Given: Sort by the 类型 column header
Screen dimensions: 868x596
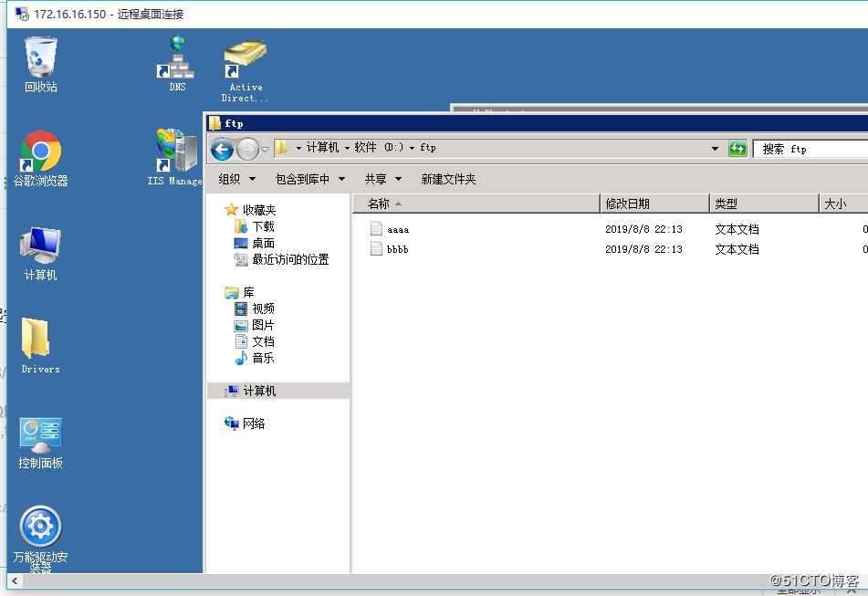Looking at the screenshot, I should (x=764, y=204).
